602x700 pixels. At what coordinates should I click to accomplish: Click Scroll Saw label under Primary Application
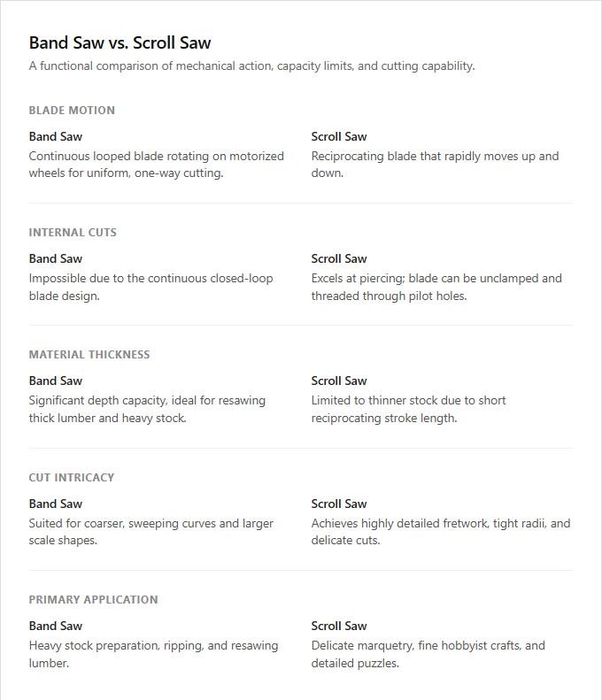(339, 626)
